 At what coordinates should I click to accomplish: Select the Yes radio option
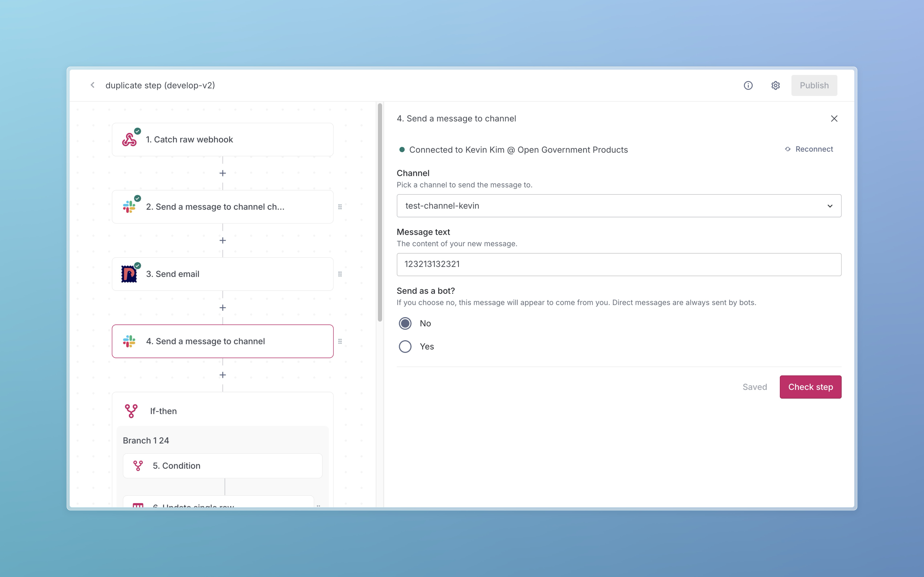[x=405, y=347]
